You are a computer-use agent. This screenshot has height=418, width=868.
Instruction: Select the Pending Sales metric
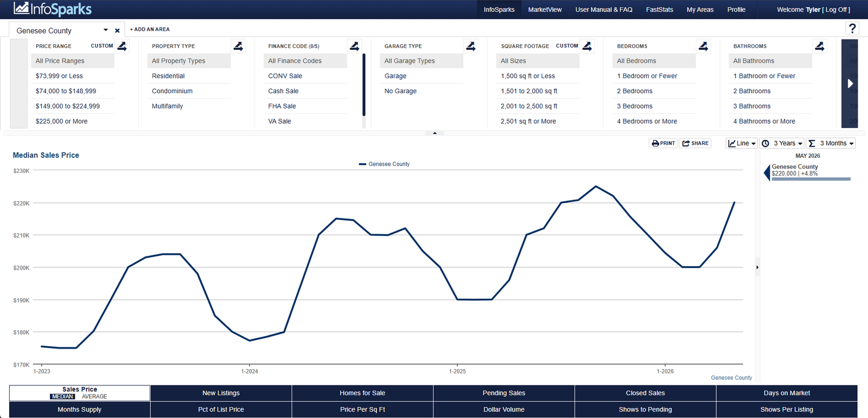click(x=504, y=393)
